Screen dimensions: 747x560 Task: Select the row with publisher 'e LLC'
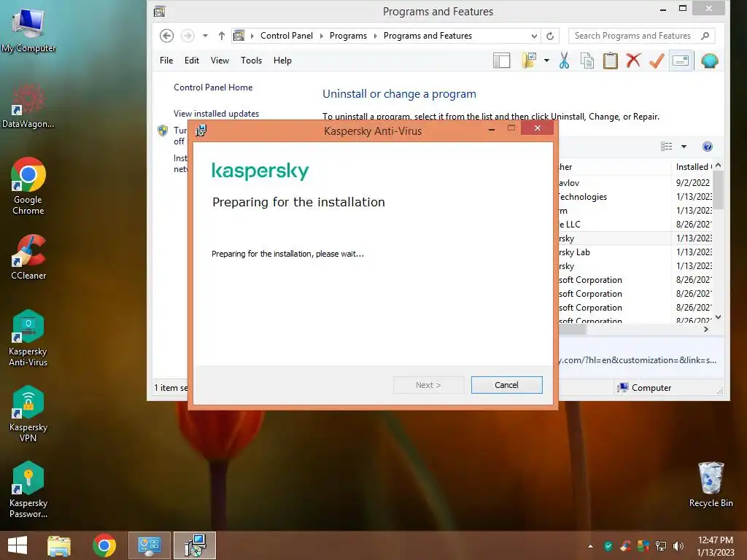tap(635, 225)
